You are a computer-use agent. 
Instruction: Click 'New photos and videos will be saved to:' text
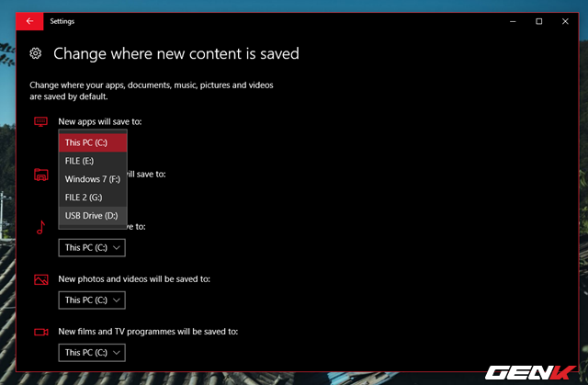click(134, 279)
